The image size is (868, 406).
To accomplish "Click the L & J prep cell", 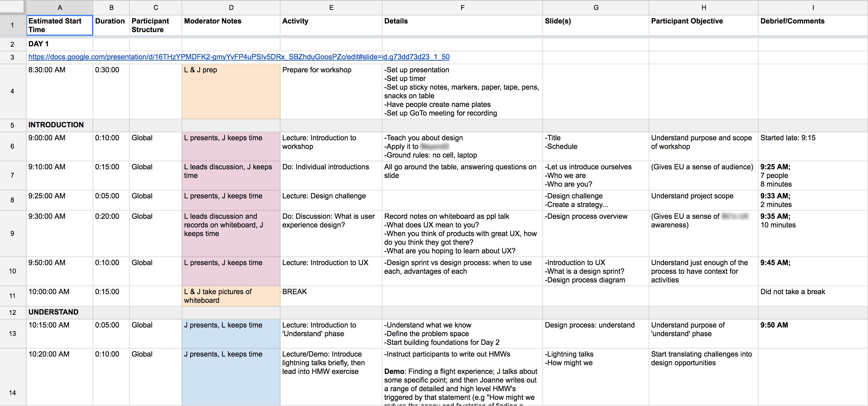I will (x=231, y=91).
